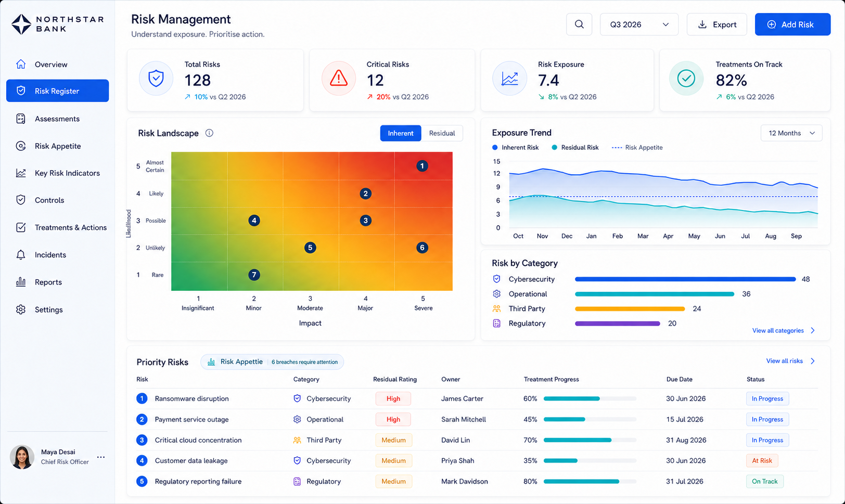The height and width of the screenshot is (504, 845).
Task: Click chevron next to View all categories
Action: click(x=813, y=331)
